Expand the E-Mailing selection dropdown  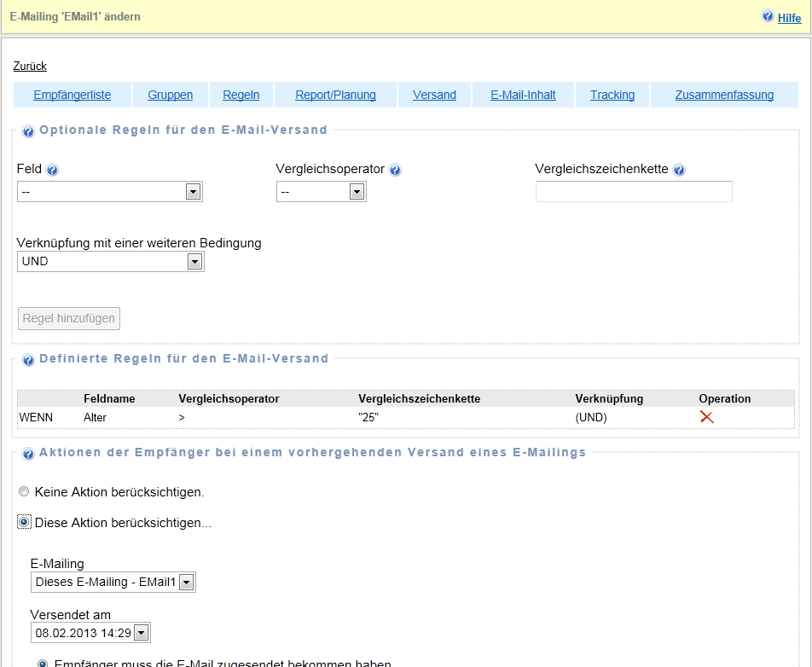click(x=113, y=583)
